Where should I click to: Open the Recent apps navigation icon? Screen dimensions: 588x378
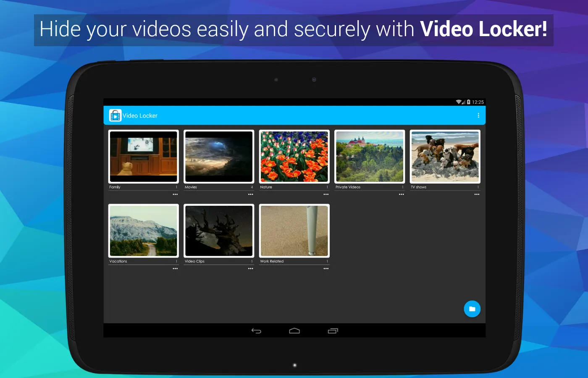[x=333, y=331]
